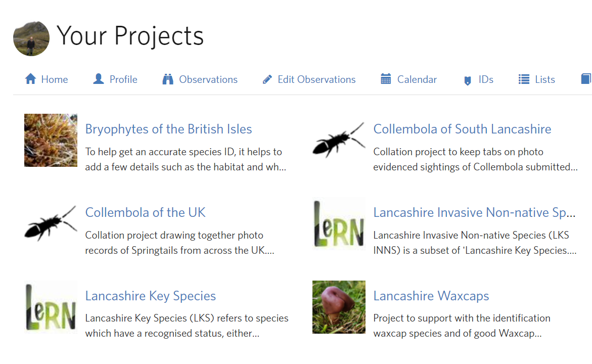This screenshot has width=592, height=364.
Task: Go to the Lists tab
Action: (544, 79)
